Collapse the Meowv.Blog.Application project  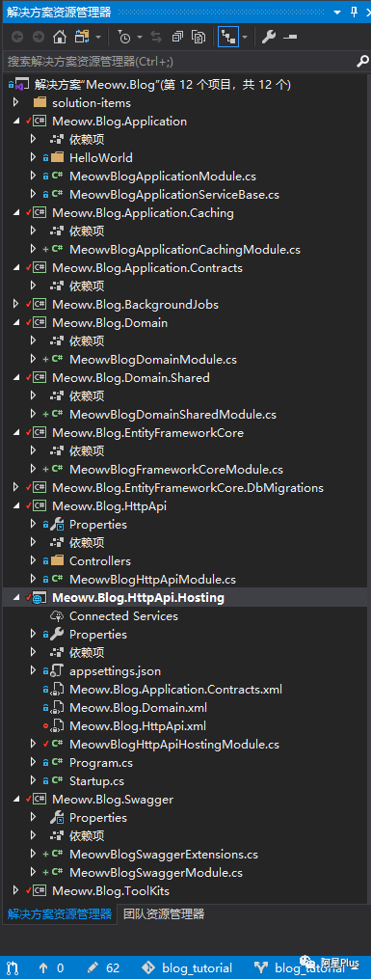17,121
